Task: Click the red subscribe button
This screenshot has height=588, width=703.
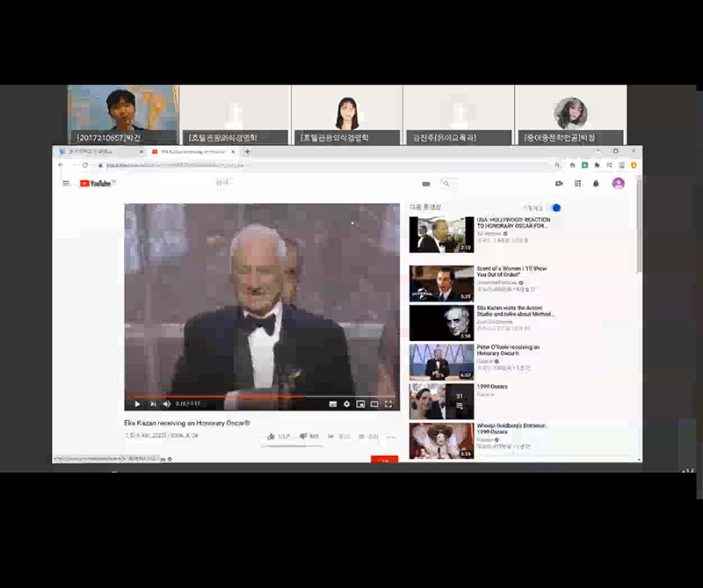Action: [x=384, y=460]
